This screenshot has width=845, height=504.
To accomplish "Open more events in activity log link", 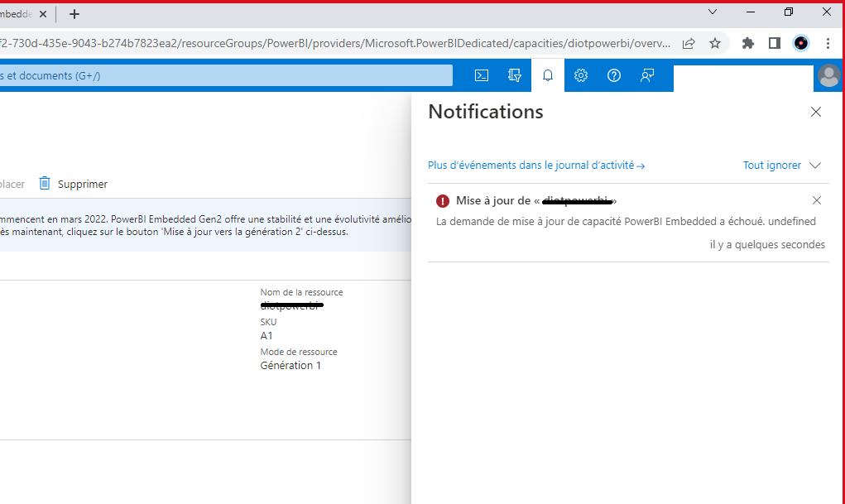I will [536, 166].
